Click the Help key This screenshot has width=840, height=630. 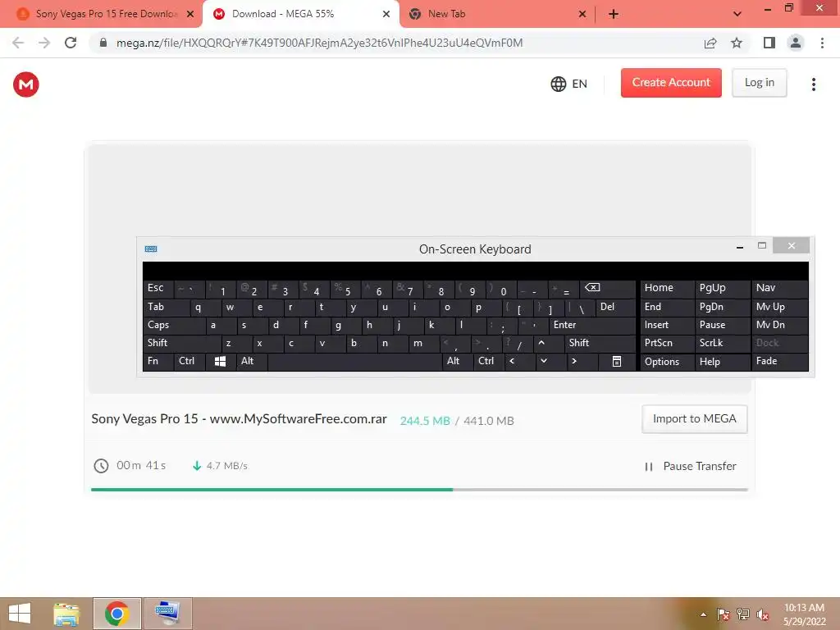point(722,362)
